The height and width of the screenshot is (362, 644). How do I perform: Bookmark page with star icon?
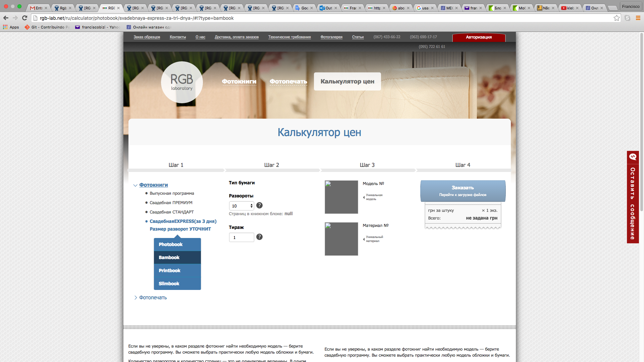616,18
